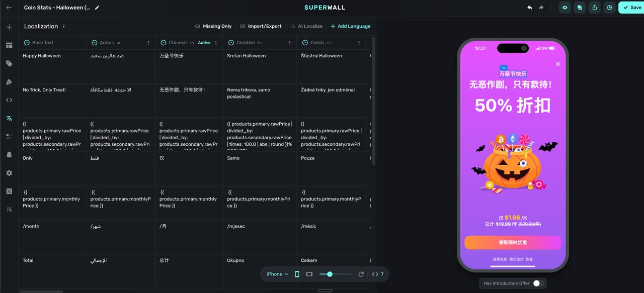Refresh the device preview
This screenshot has width=644, height=293.
[361, 274]
